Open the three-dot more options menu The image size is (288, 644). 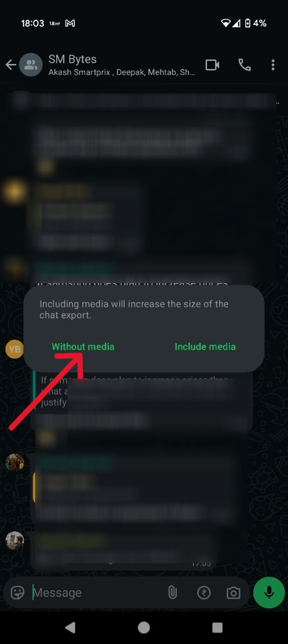(x=273, y=65)
